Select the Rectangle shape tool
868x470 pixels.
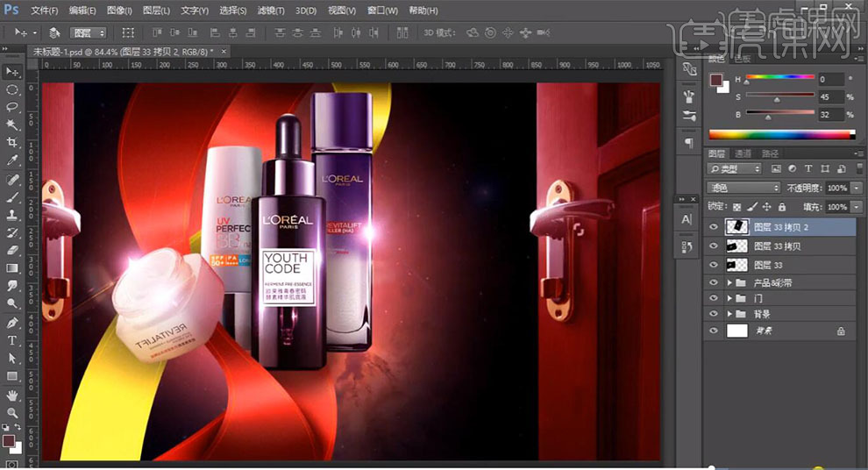pos(11,376)
